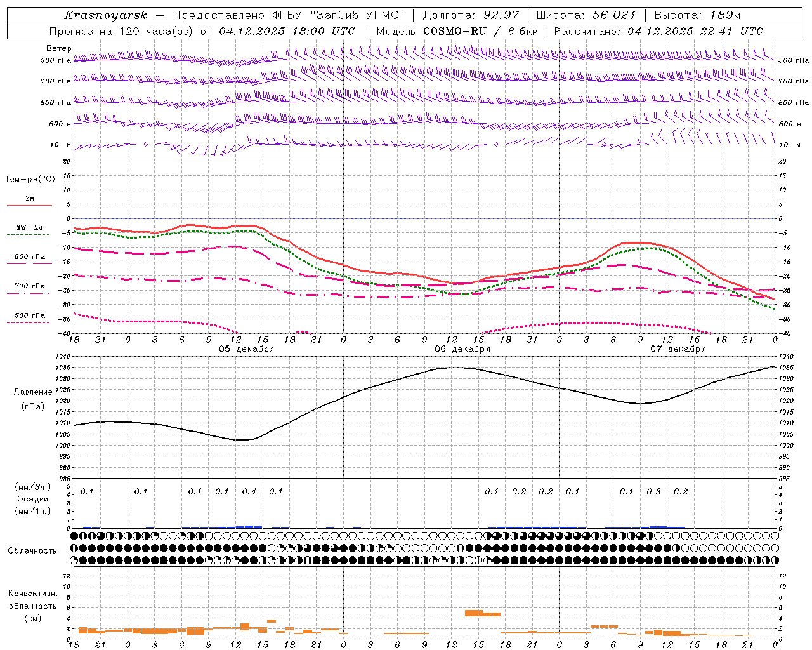Click the 'Давление' pressure panel label
The width and height of the screenshot is (812, 650).
[33, 392]
